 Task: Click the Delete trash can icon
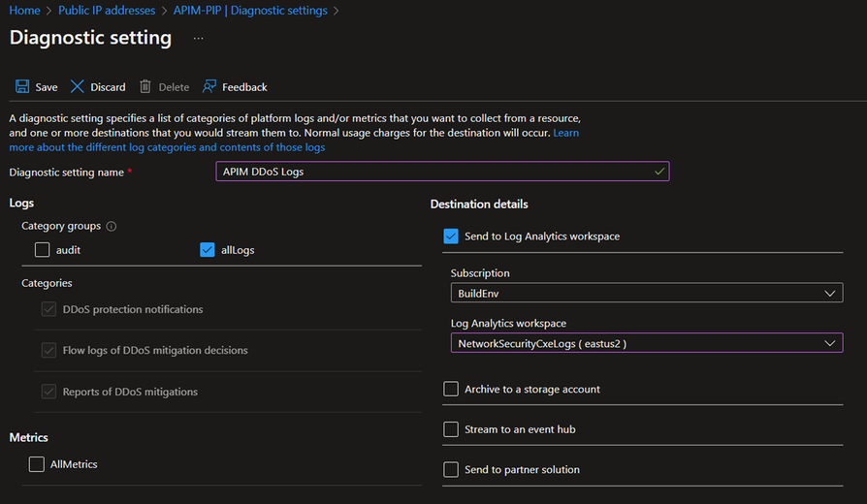tap(144, 86)
